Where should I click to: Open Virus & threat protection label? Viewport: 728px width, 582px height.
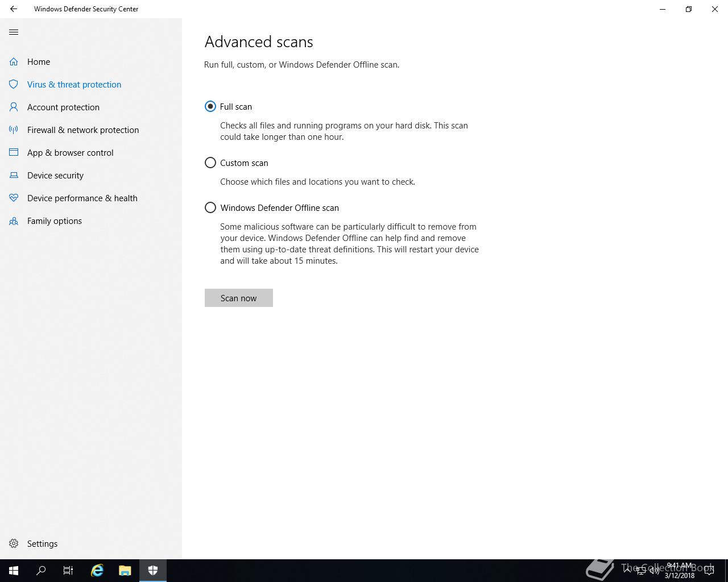point(75,84)
